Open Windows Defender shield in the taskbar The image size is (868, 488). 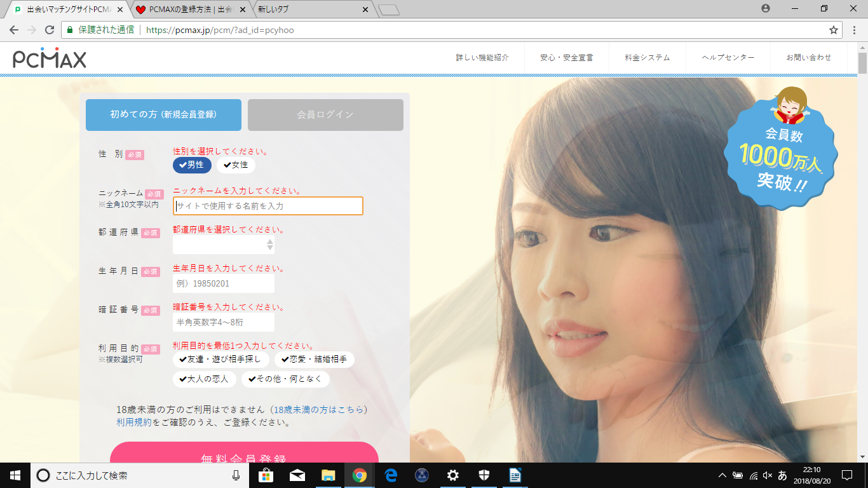point(484,475)
